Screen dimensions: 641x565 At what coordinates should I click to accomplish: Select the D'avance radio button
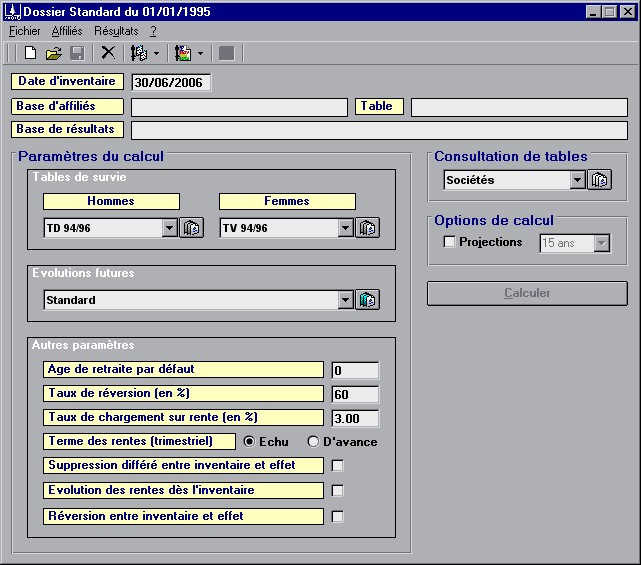(313, 442)
